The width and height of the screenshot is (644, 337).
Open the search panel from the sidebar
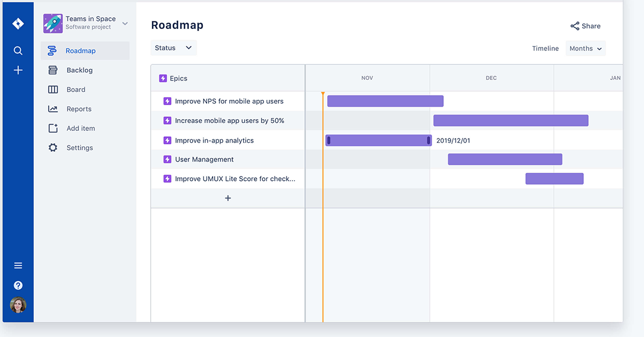pyautogui.click(x=18, y=50)
